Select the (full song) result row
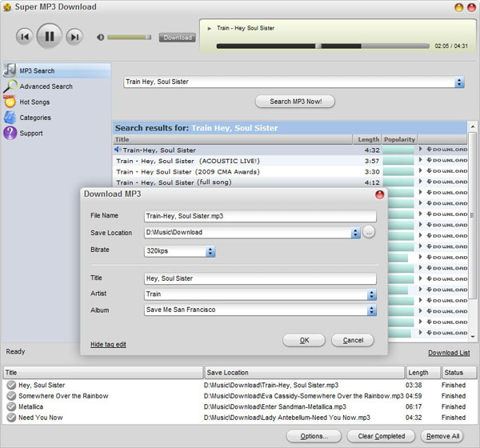 tap(247, 182)
